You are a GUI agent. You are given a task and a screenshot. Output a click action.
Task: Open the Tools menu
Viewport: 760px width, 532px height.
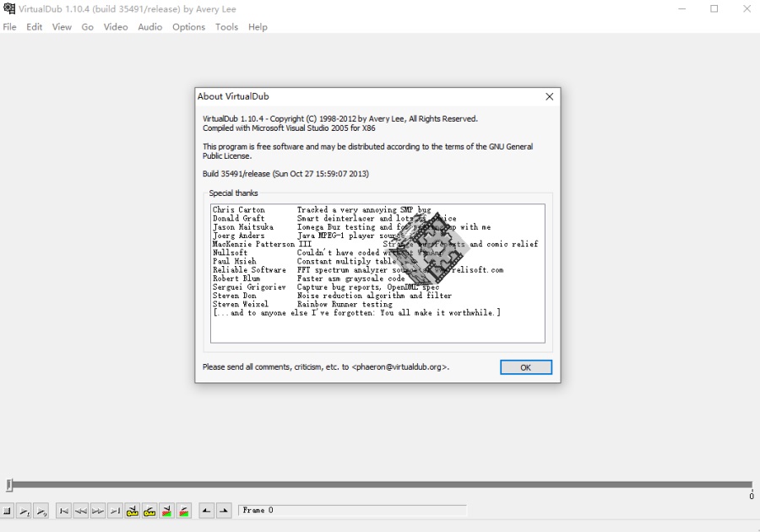[226, 27]
